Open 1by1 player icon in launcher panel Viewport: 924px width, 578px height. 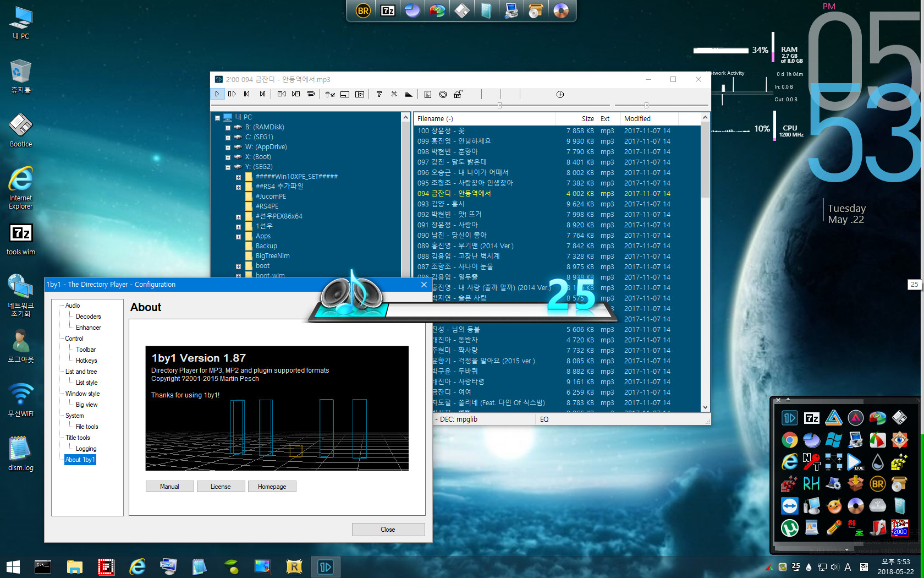click(x=789, y=418)
